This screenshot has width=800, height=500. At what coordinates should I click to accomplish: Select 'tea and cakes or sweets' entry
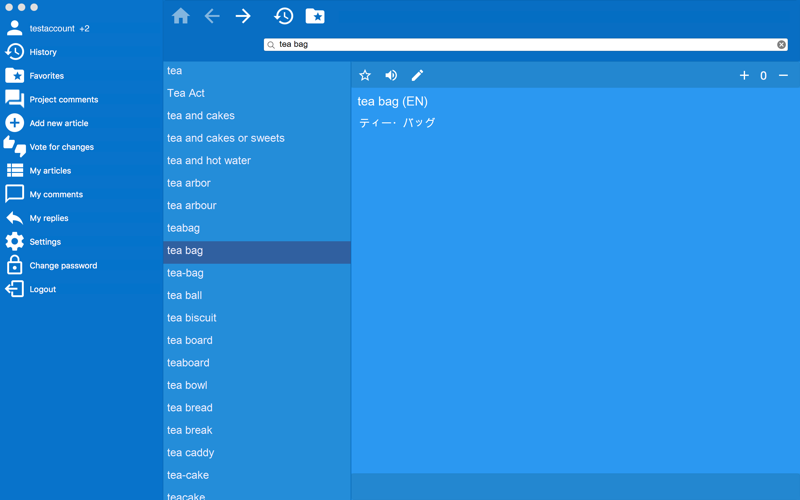coord(257,138)
